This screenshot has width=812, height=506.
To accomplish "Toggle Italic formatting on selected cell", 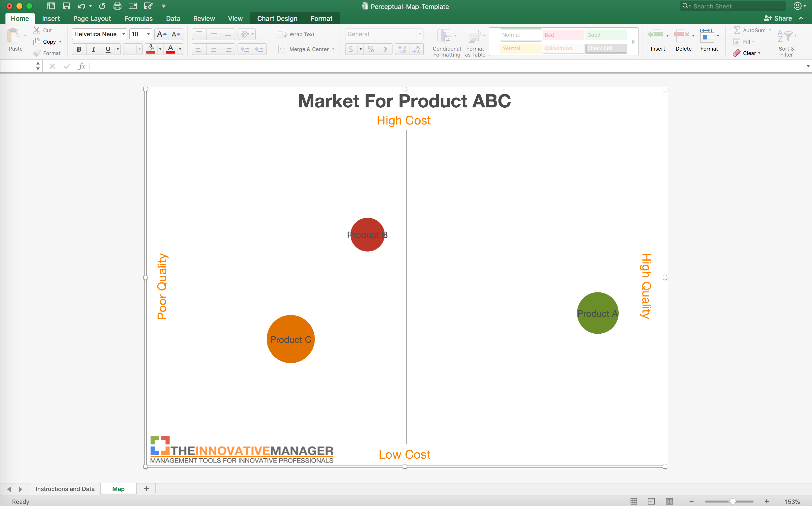I will tap(93, 48).
